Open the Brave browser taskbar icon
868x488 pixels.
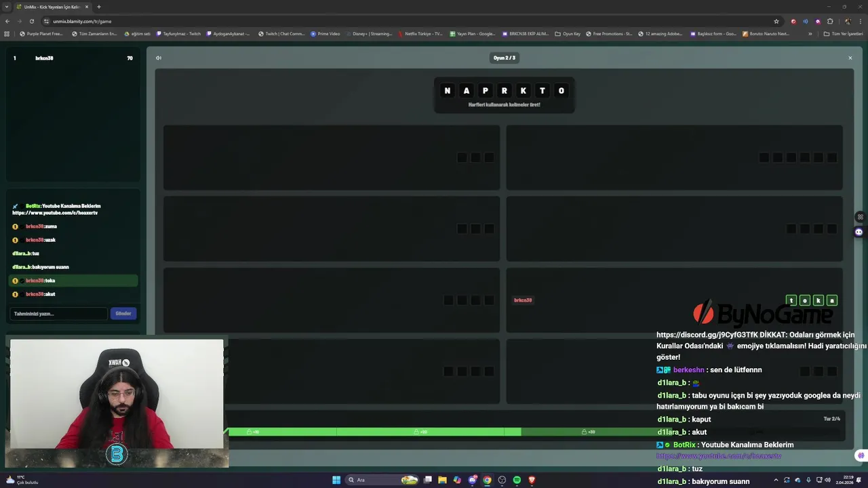click(x=532, y=480)
